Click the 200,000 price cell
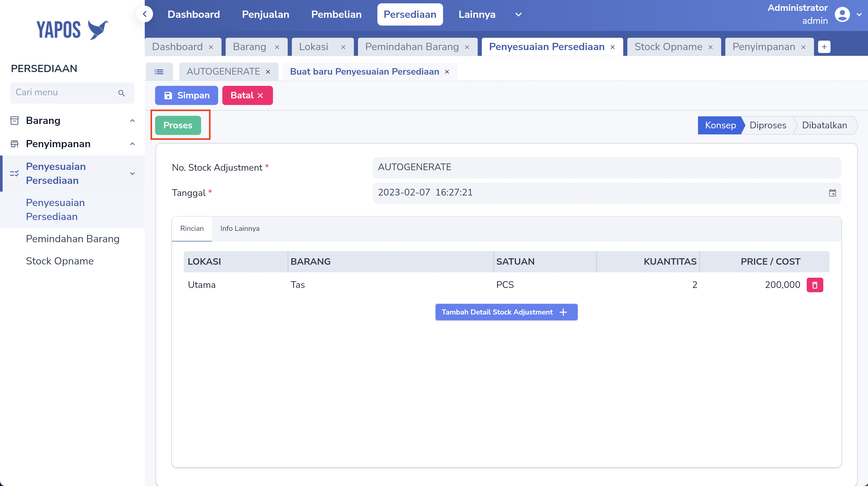 tap(782, 285)
